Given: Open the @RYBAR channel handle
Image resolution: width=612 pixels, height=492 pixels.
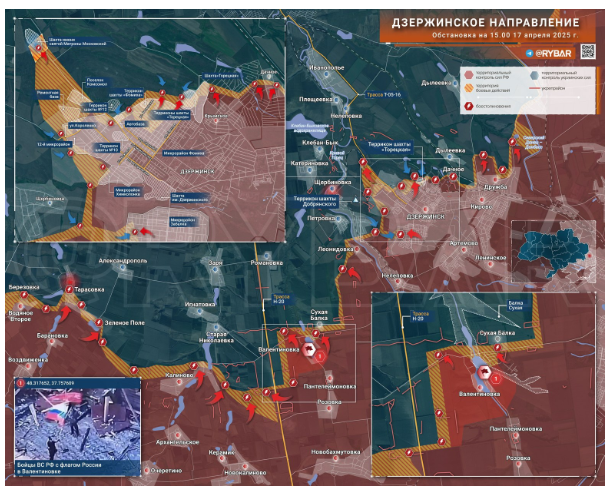Looking at the screenshot, I should point(553,53).
